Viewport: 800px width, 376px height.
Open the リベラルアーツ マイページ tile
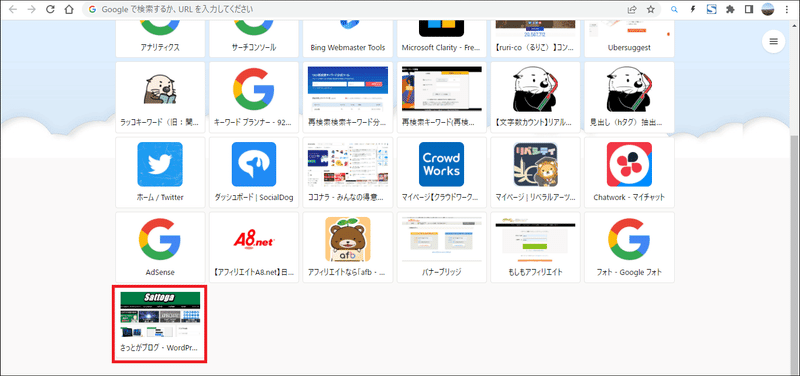click(x=535, y=172)
